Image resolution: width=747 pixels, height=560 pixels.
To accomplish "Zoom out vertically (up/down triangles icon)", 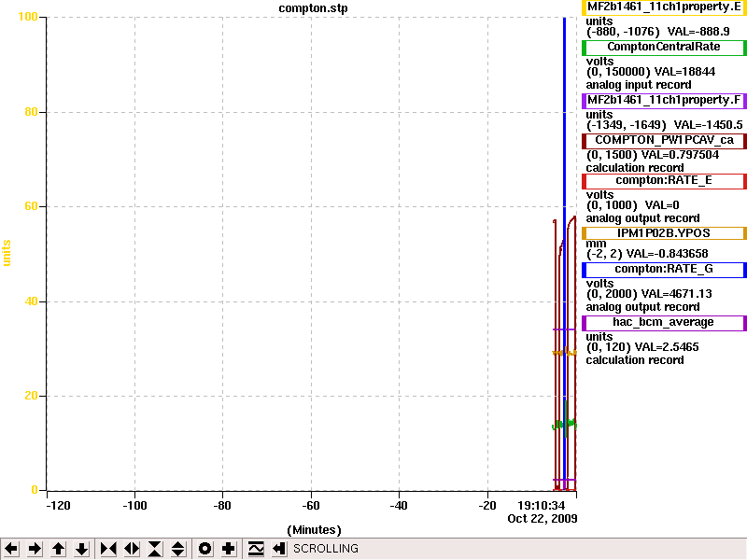I will [x=178, y=549].
